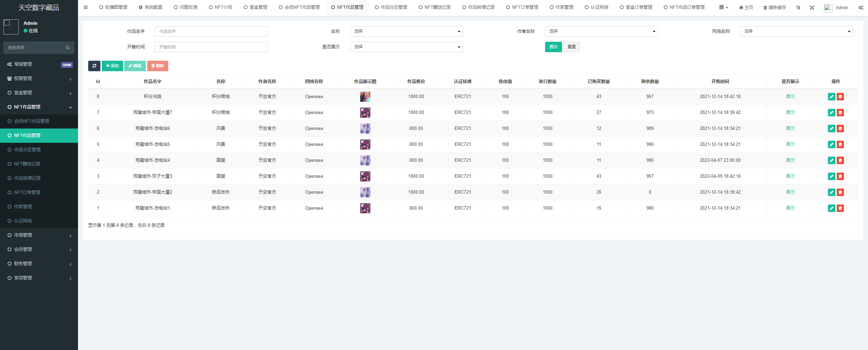Toggle 展示 status for 克隆城市-帝国大厦2 row
Image resolution: width=868 pixels, height=350 pixels.
pyautogui.click(x=790, y=192)
